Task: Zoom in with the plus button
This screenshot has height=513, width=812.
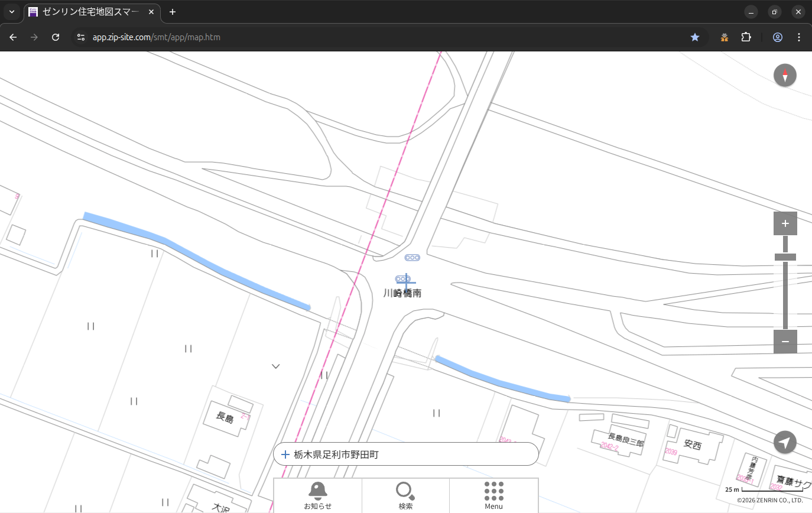Action: (x=785, y=223)
